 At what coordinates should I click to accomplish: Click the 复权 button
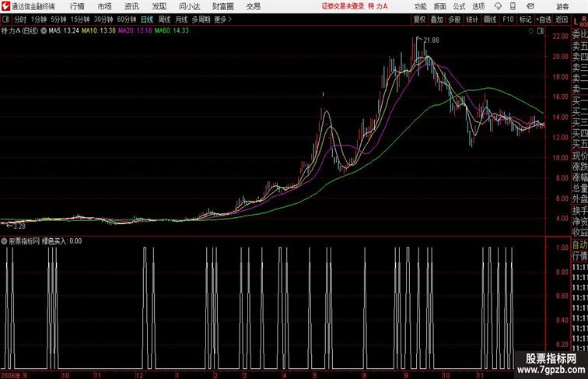(420, 19)
